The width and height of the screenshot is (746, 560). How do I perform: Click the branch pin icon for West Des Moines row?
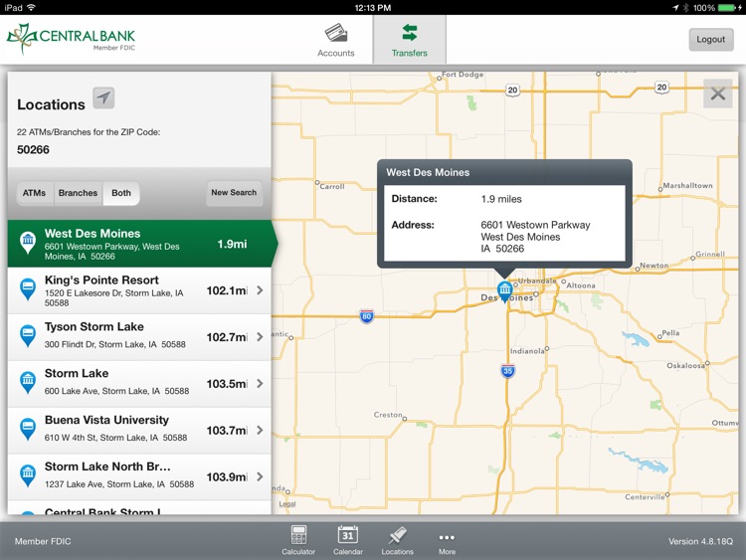[28, 242]
